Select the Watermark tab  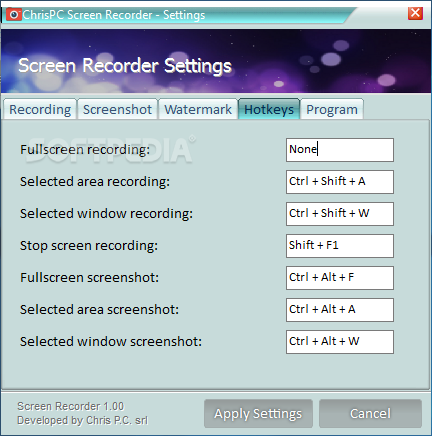(x=198, y=109)
